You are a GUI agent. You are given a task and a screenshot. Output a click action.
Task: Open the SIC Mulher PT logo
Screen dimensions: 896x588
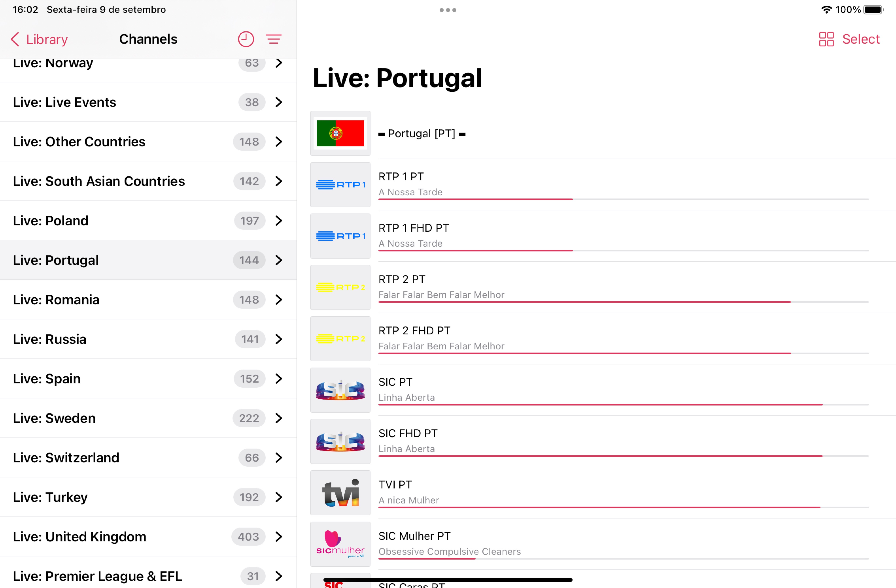click(340, 544)
